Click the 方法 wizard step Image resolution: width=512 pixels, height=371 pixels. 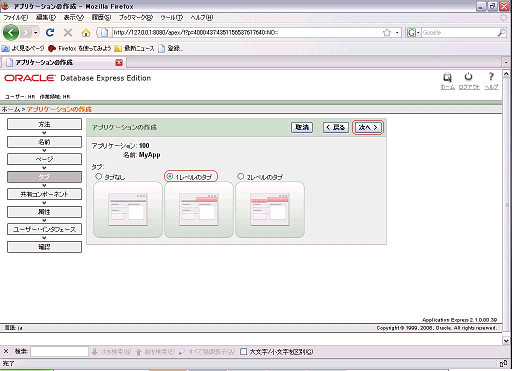tap(44, 124)
